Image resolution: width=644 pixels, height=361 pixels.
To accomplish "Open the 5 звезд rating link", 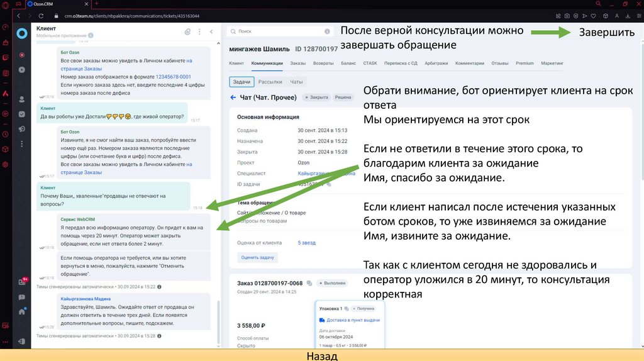I will [306, 243].
